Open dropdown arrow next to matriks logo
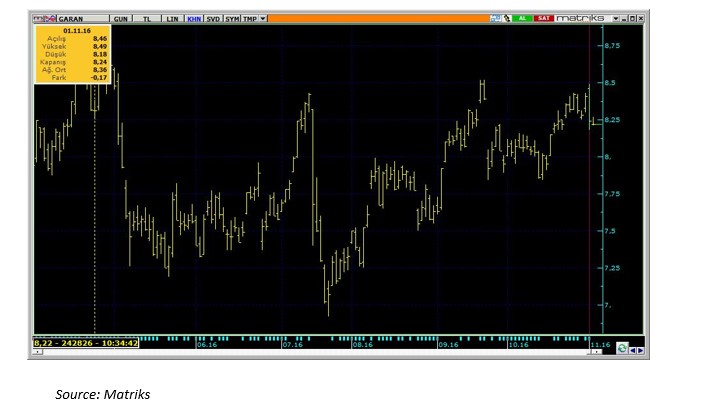Image resolution: width=703 pixels, height=413 pixels. (x=616, y=18)
